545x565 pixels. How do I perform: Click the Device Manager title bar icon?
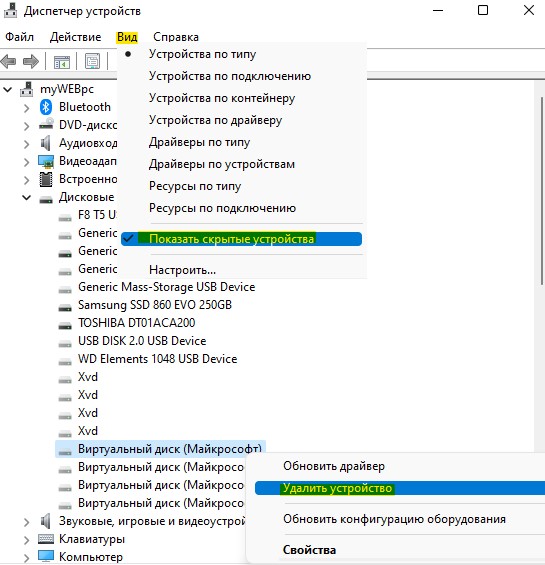(x=10, y=10)
